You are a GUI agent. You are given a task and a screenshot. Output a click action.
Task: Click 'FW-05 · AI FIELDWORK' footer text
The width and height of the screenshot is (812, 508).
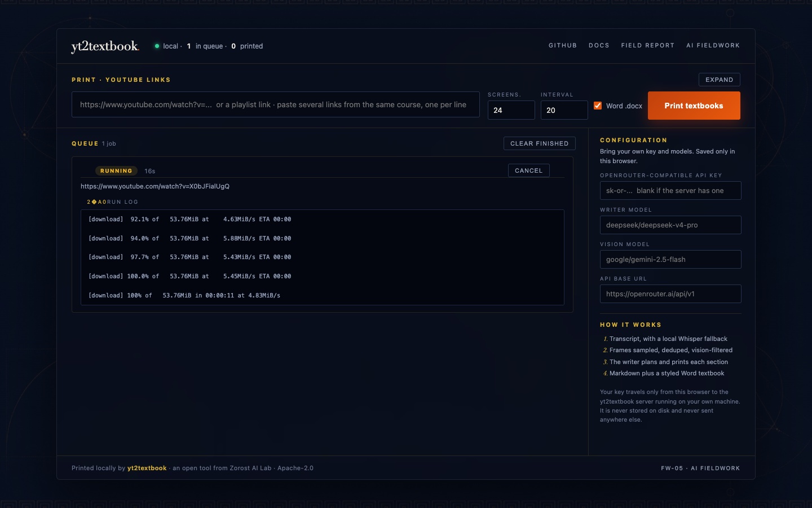pos(700,468)
